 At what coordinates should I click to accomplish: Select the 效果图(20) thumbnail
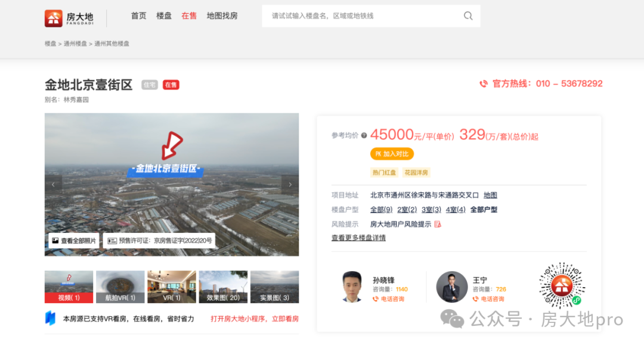223,287
